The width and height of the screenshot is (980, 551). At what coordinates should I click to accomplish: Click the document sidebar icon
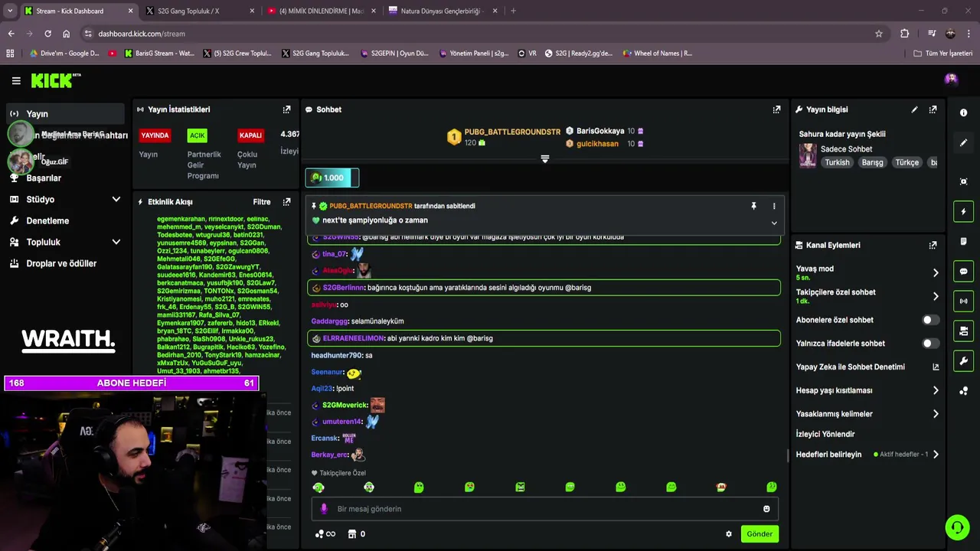963,241
